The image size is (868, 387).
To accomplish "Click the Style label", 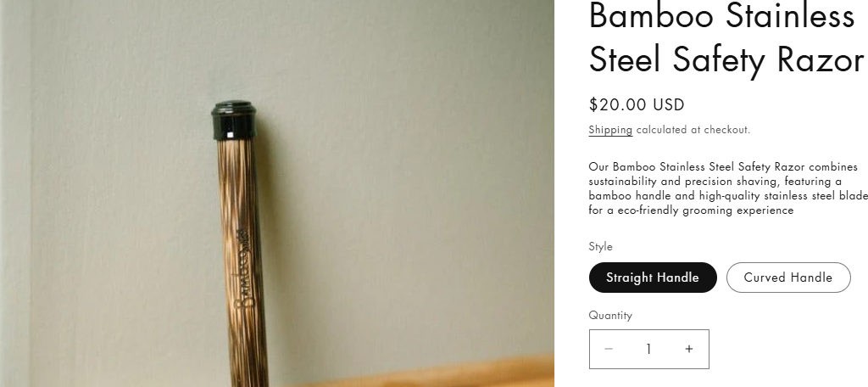I will click(x=601, y=246).
